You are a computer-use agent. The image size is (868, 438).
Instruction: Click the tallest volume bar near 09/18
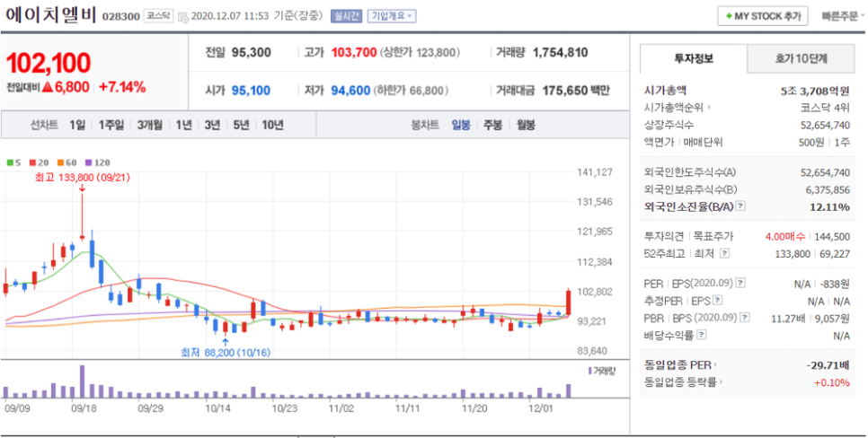[x=82, y=381]
